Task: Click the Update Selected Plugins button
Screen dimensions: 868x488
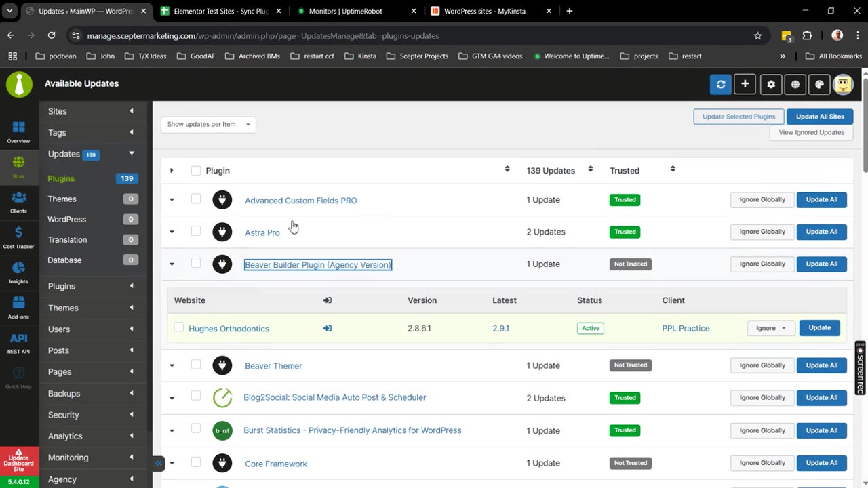Action: coord(738,117)
